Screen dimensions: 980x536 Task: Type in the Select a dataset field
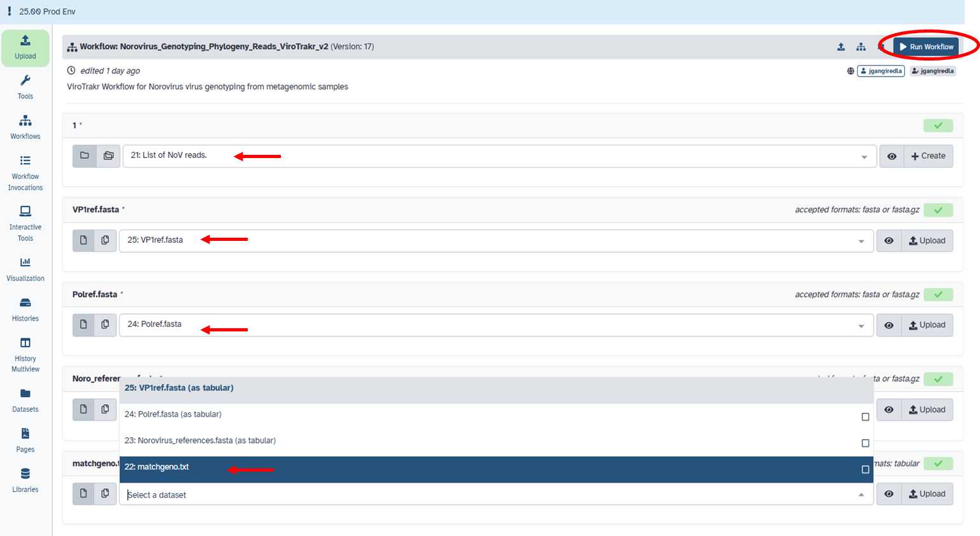484,495
